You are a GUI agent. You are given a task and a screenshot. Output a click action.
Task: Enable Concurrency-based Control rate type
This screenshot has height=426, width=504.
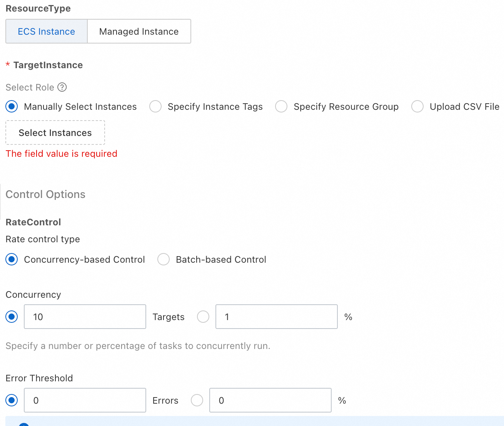point(12,260)
